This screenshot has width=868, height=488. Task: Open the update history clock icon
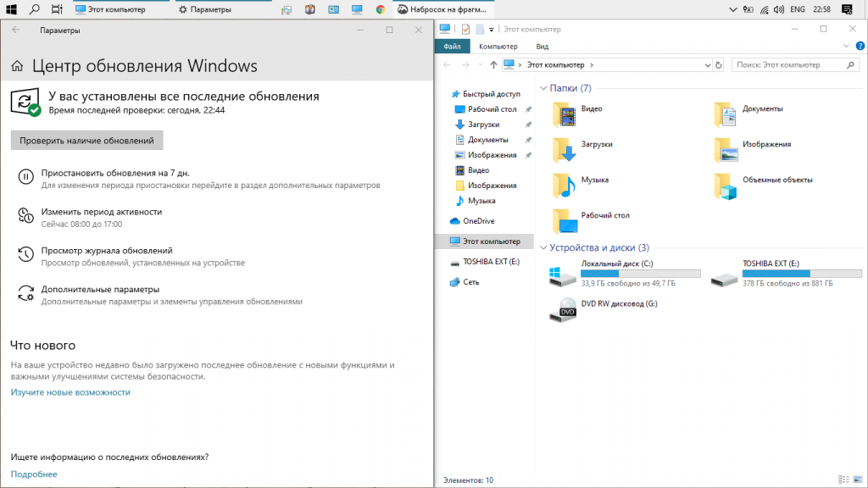25,254
